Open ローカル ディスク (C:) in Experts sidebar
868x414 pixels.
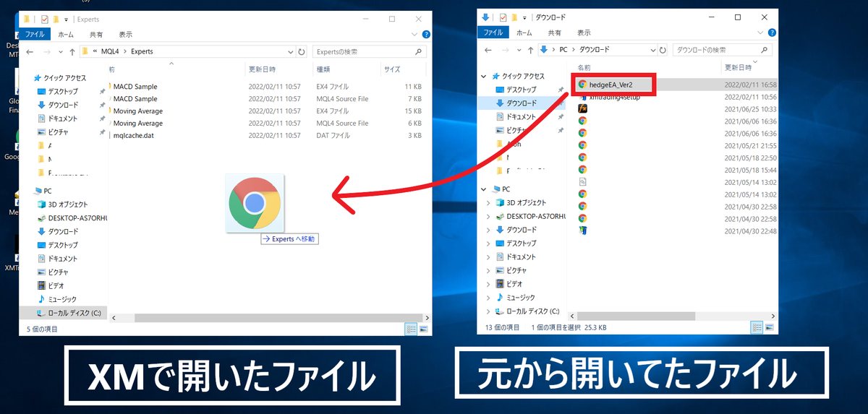pos(69,313)
